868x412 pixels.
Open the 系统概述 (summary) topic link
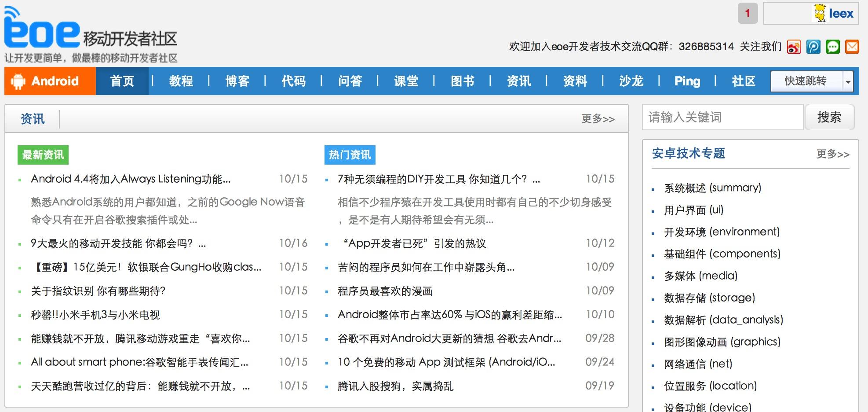712,188
